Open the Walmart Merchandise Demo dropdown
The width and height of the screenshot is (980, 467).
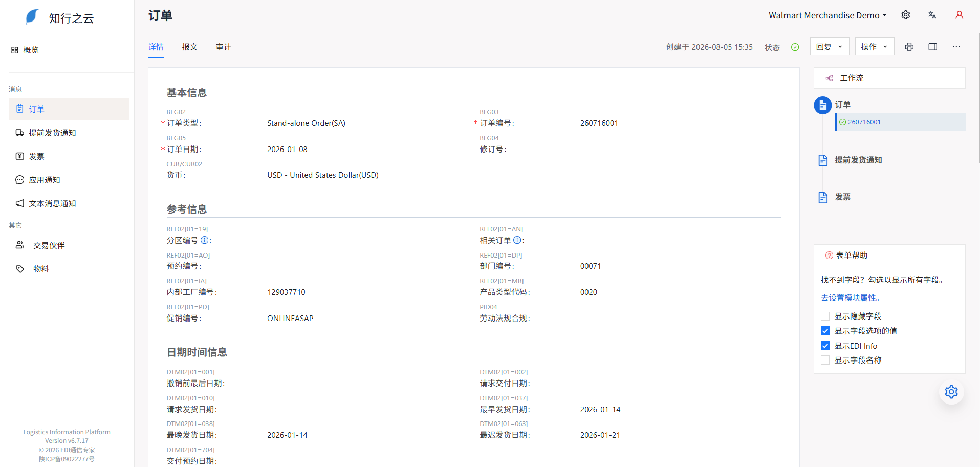[827, 15]
